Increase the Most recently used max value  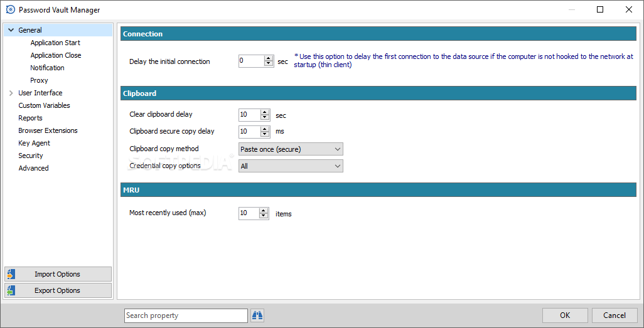point(264,211)
